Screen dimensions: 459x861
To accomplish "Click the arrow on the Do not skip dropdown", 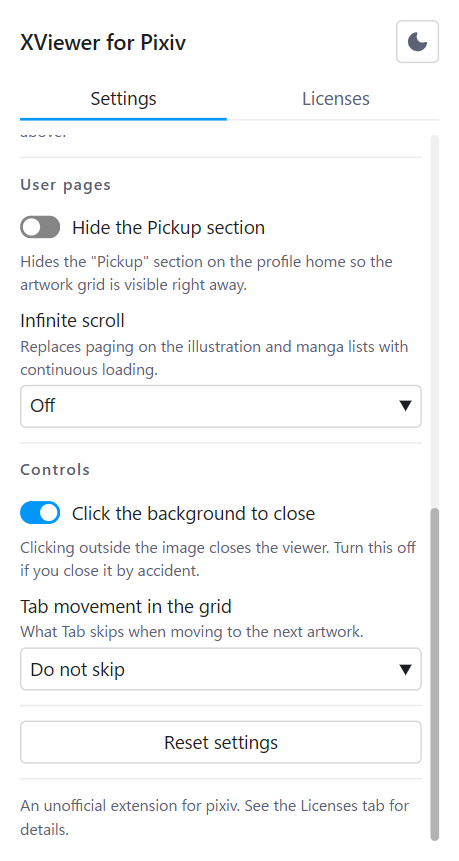I will (x=405, y=669).
